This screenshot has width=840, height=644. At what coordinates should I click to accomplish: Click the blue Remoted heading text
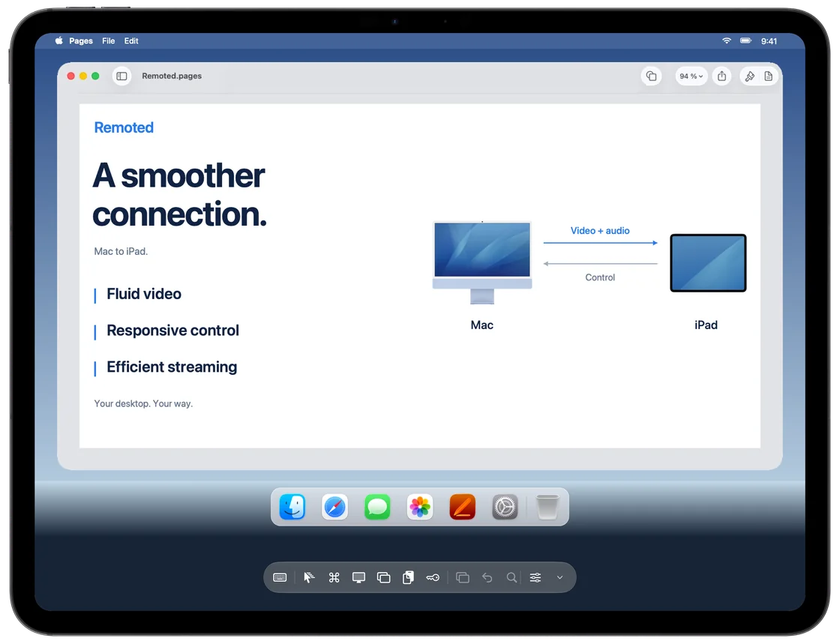click(x=124, y=127)
